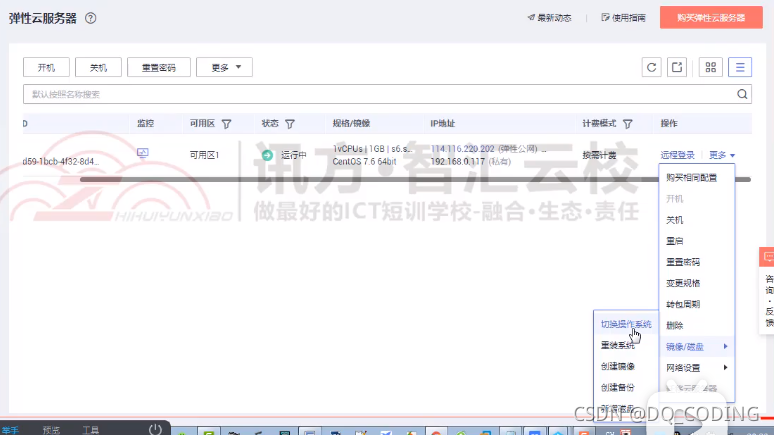This screenshot has width=774, height=435.
Task: Click the green running status icon
Action: (x=267, y=155)
